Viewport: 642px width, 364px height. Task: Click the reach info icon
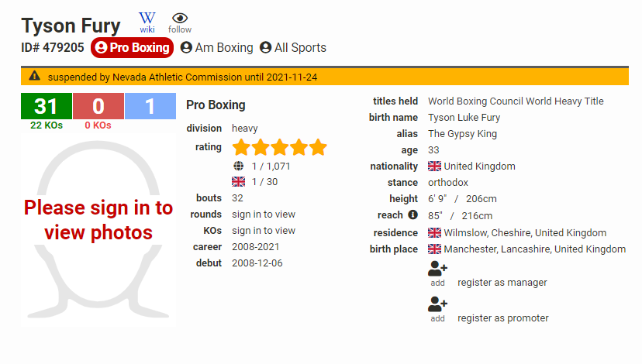[x=413, y=215]
